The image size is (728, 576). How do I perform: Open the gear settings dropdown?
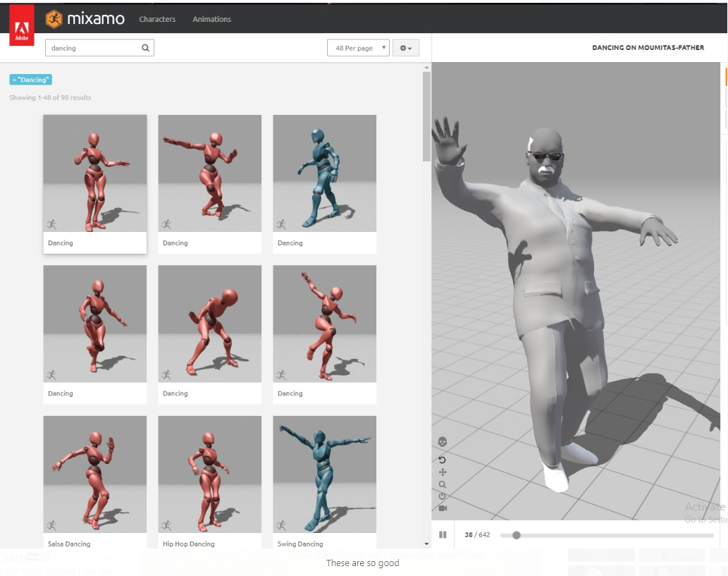pyautogui.click(x=406, y=48)
